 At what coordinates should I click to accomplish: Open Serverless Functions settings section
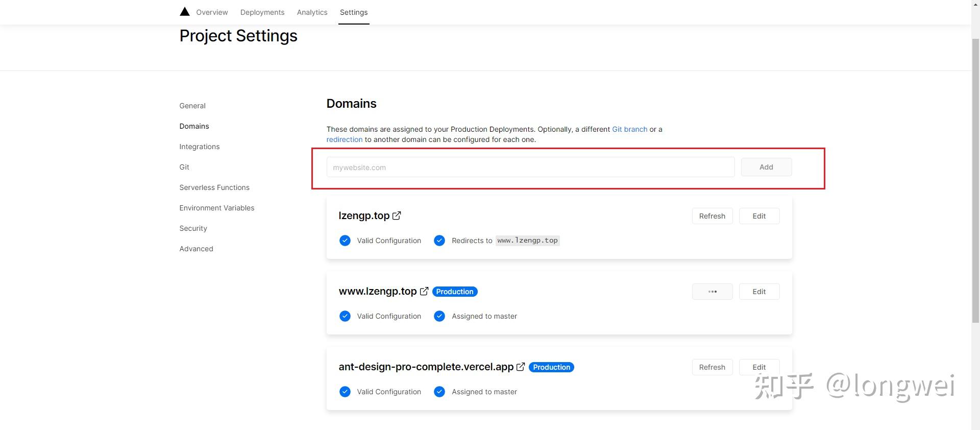point(214,187)
